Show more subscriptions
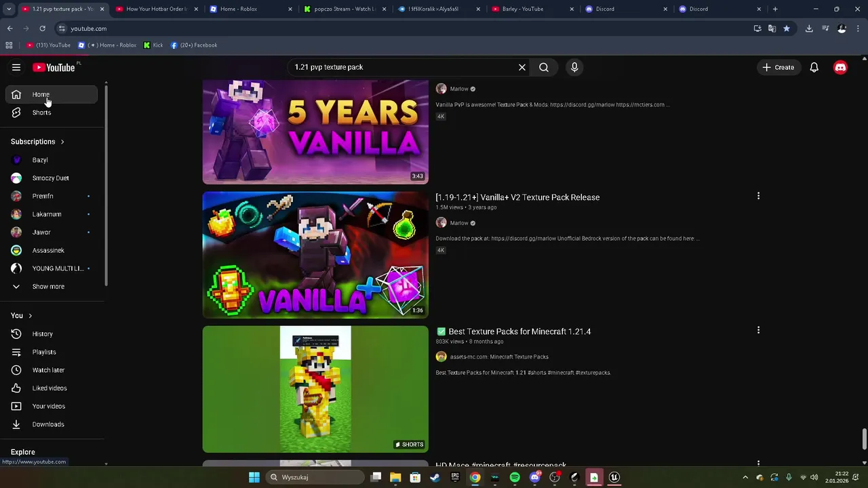 point(52,287)
